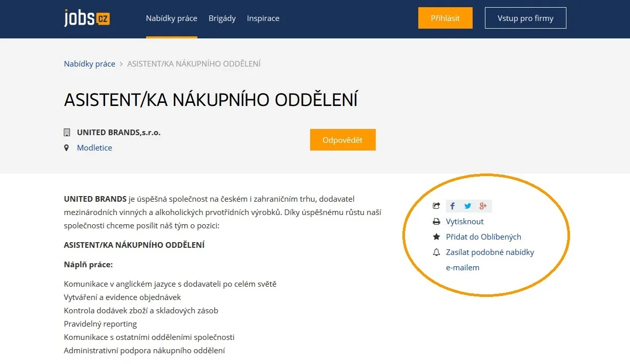The height and width of the screenshot is (364, 630).
Task: Select the UNITED BRANDS,s.r.o. company name
Action: (118, 132)
